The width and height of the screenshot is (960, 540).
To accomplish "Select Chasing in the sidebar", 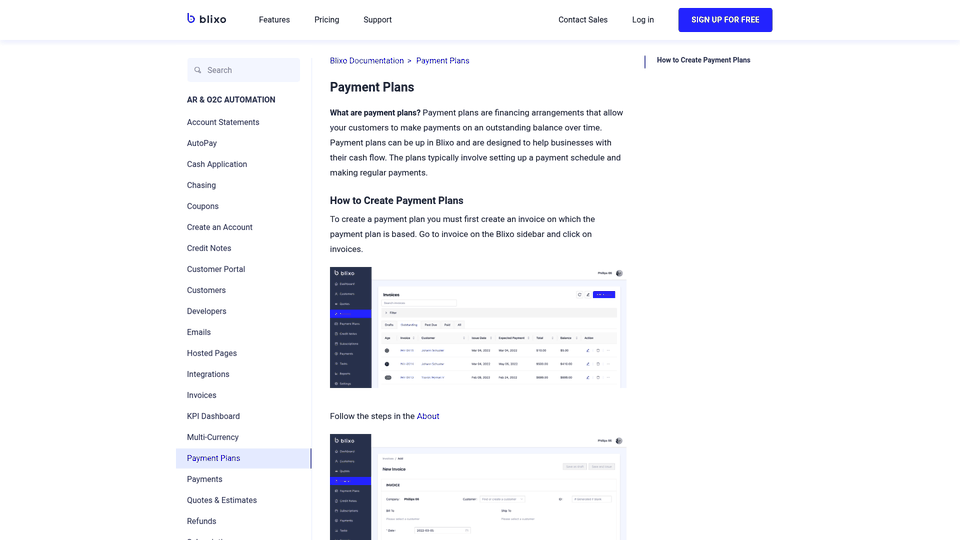I will point(201,185).
